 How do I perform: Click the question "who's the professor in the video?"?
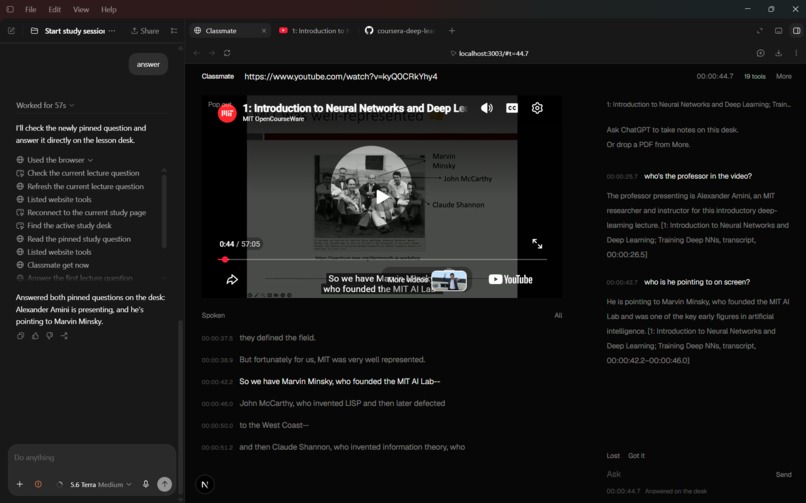pyautogui.click(x=698, y=176)
